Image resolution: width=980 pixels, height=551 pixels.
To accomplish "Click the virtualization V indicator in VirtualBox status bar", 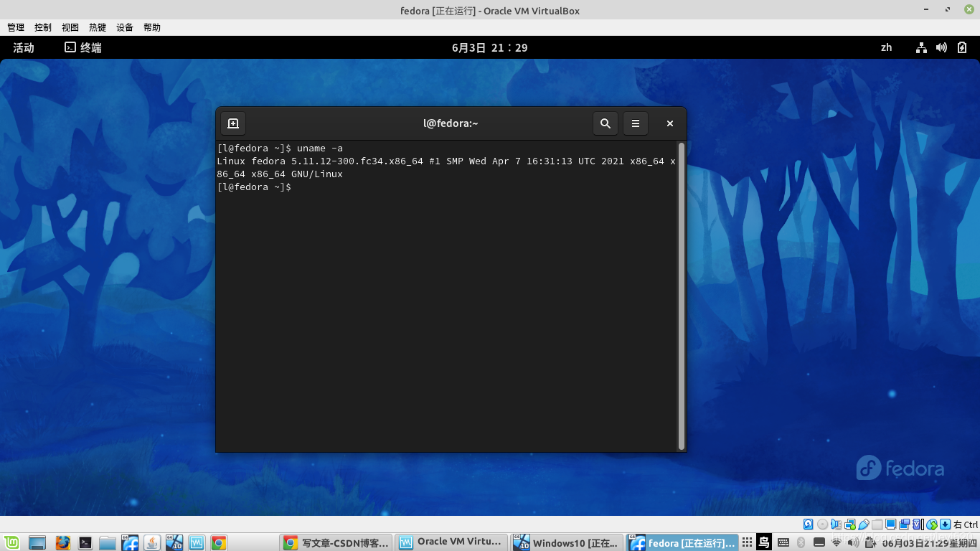I will 918,524.
